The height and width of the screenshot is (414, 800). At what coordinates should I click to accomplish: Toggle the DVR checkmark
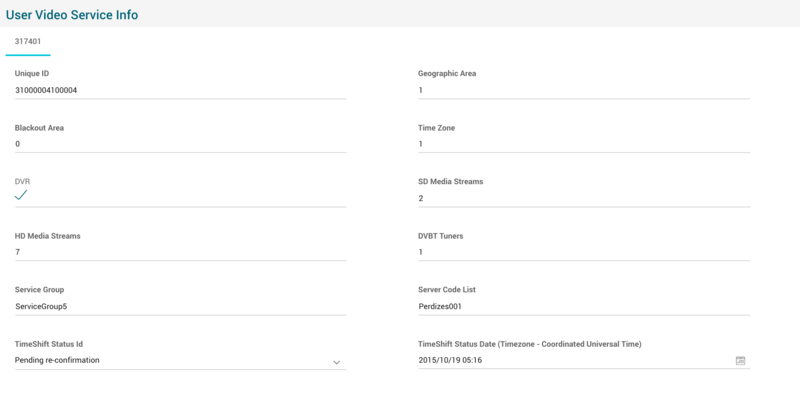coord(21,196)
